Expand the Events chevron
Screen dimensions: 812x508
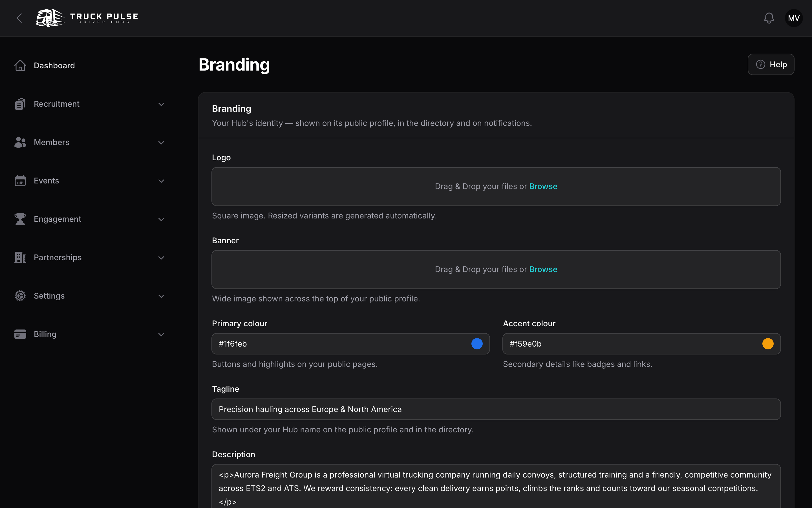(x=161, y=181)
